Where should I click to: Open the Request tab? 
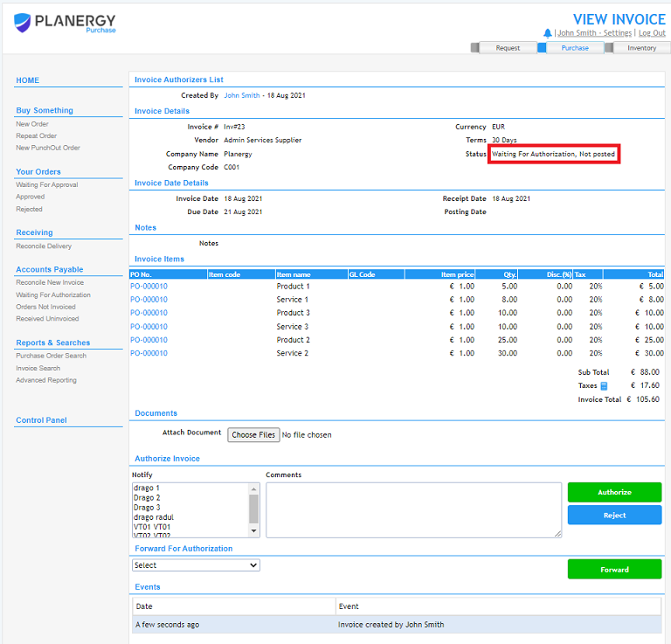tap(508, 48)
